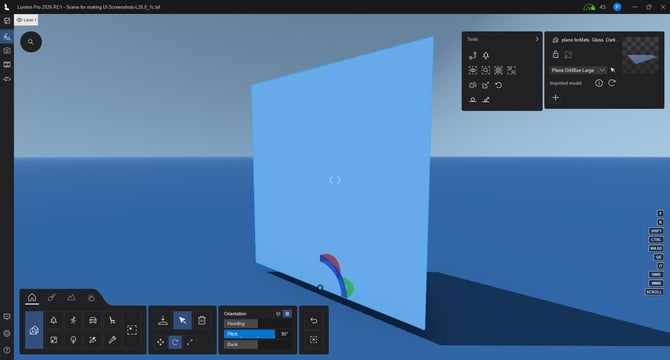Toggle Layer 1 visibility eye icon
This screenshot has width=670, height=360.
[x=19, y=20]
